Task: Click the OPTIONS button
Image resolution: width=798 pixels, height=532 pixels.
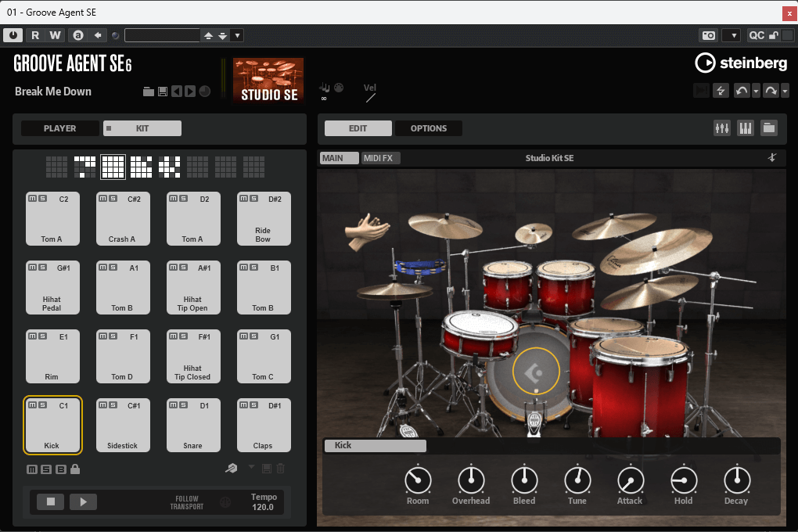Action: [428, 128]
